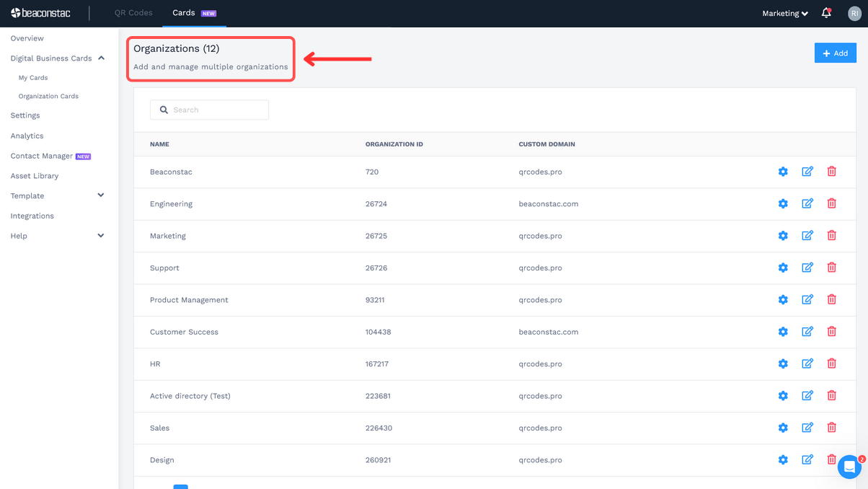Image resolution: width=868 pixels, height=489 pixels.
Task: Edit the Design organization
Action: (x=807, y=459)
